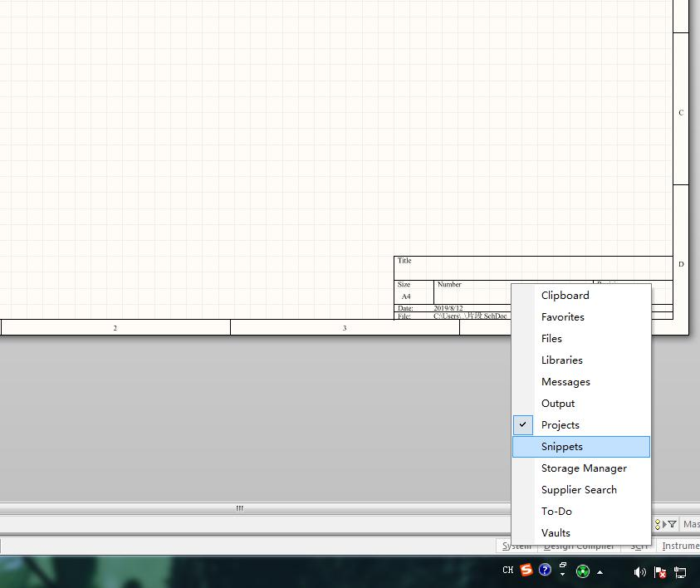
Task: Click sheet border zone label 2
Action: 115,328
